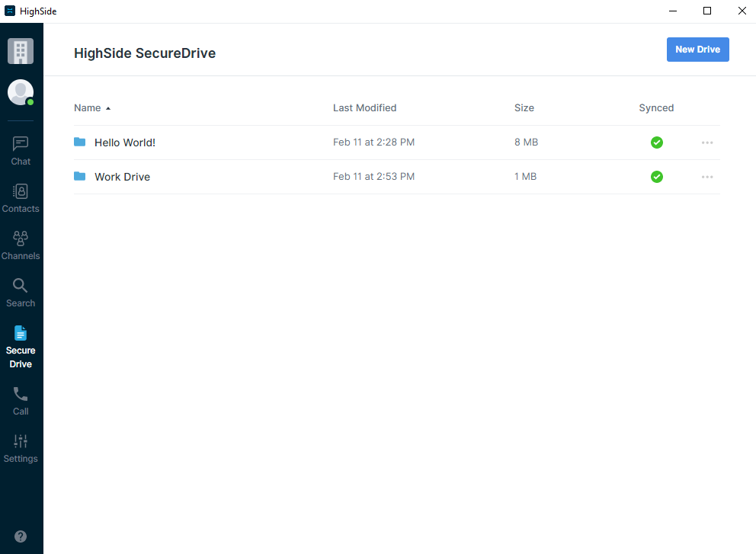This screenshot has width=756, height=554.
Task: Open the Chat section in sidebar
Action: [21, 151]
